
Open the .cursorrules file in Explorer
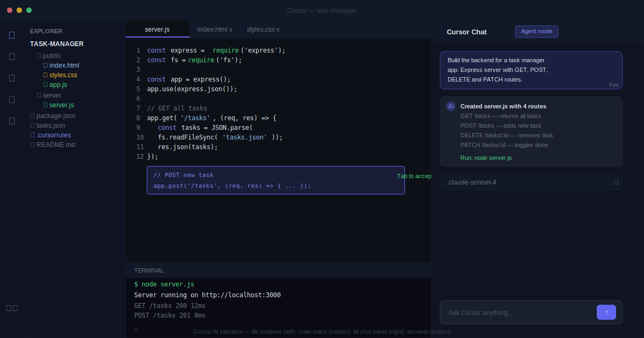coord(53,135)
